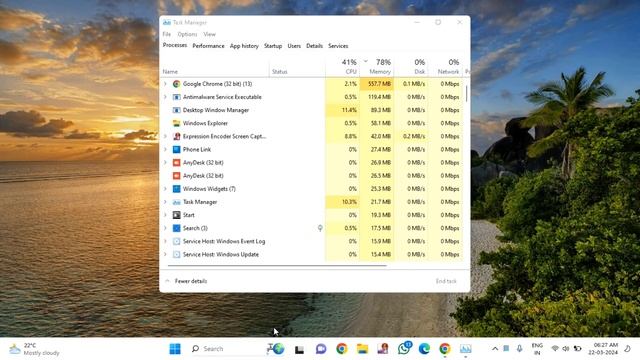Switch to the Users tab
Screen dimensions: 640x360
294,46
